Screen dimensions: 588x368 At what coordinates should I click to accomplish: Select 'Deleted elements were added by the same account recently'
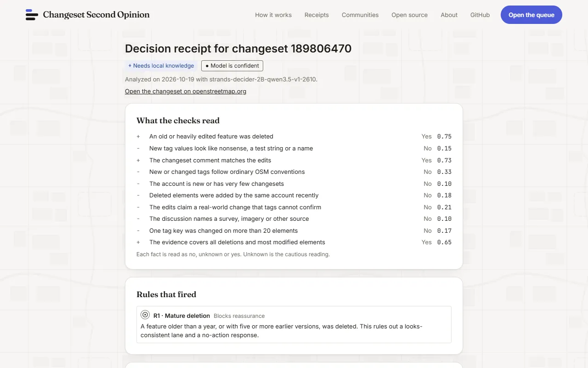294,195
